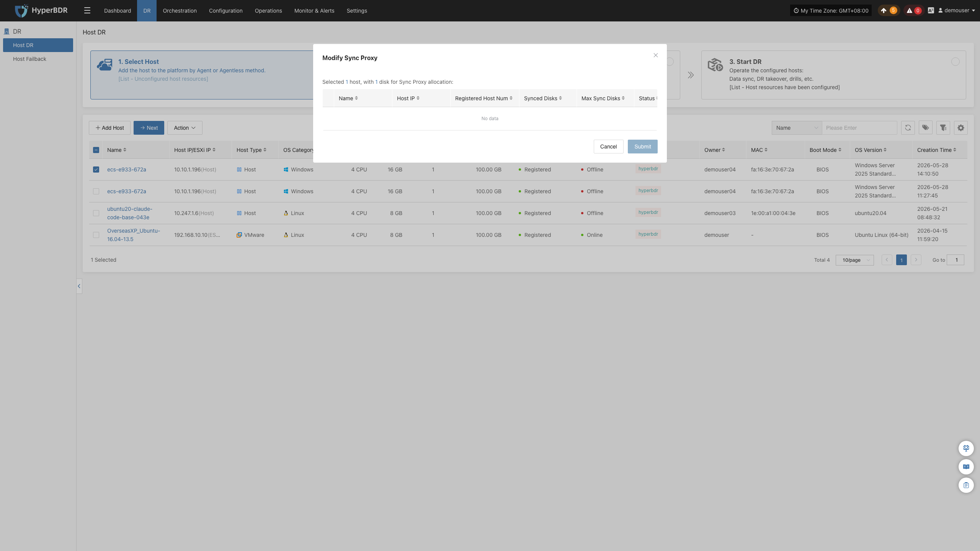Open the 10/page size dropdown
This screenshot has height=551, width=980.
(x=855, y=260)
